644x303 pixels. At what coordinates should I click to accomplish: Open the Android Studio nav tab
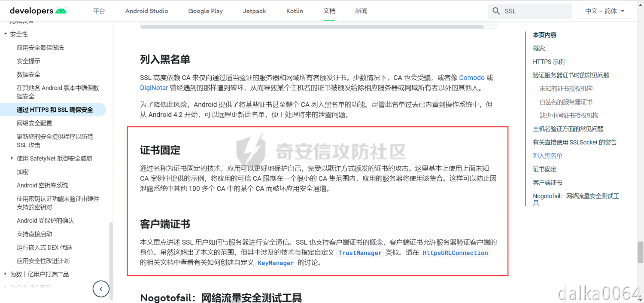[x=147, y=11]
